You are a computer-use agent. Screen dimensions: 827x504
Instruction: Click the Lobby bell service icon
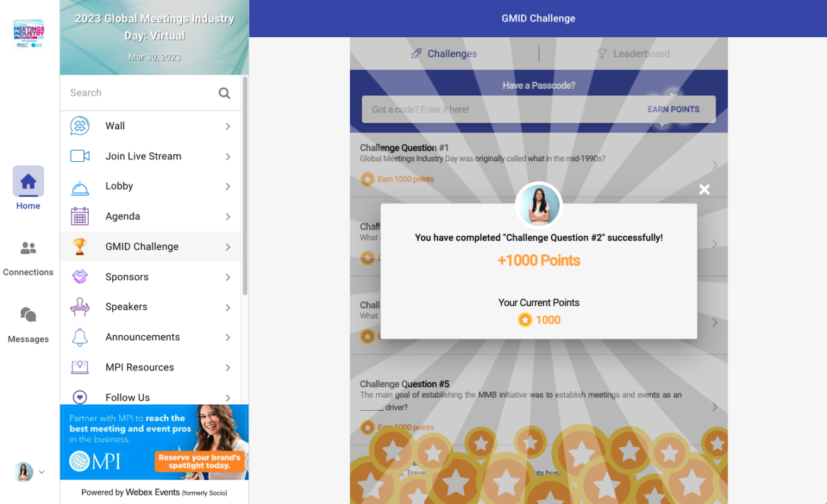tap(80, 187)
